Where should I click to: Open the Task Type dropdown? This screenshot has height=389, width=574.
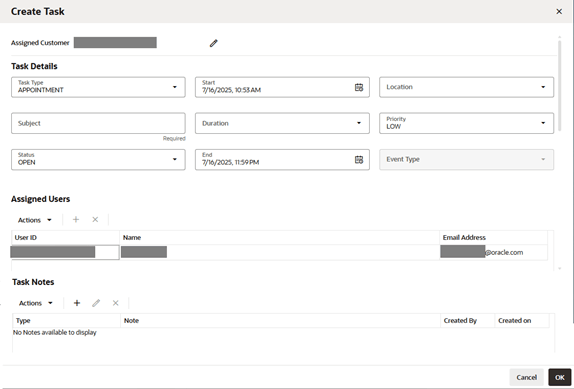(x=98, y=87)
